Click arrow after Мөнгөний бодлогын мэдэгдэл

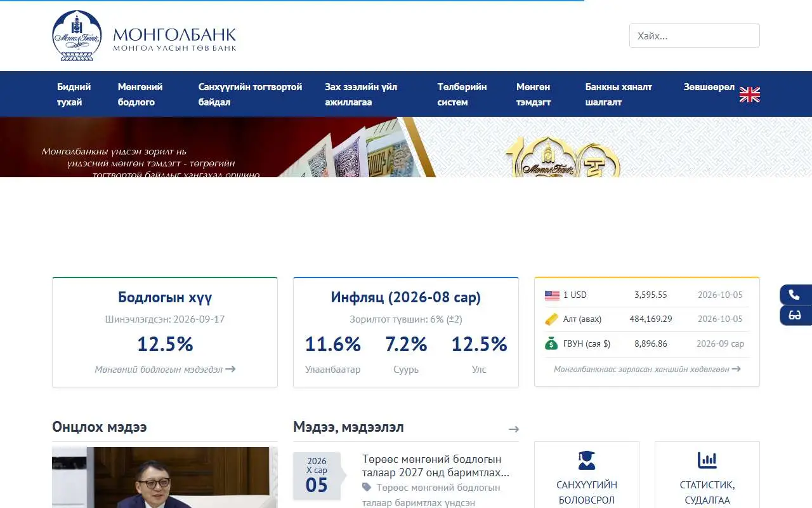coord(230,369)
